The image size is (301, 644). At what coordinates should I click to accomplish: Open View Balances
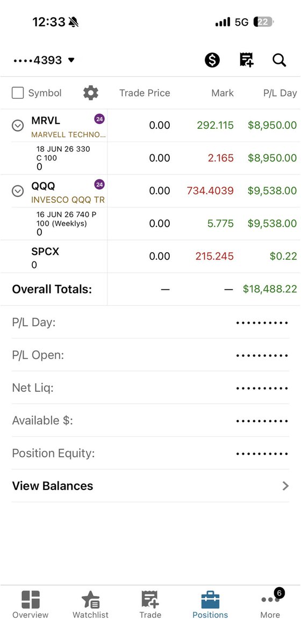(x=150, y=486)
